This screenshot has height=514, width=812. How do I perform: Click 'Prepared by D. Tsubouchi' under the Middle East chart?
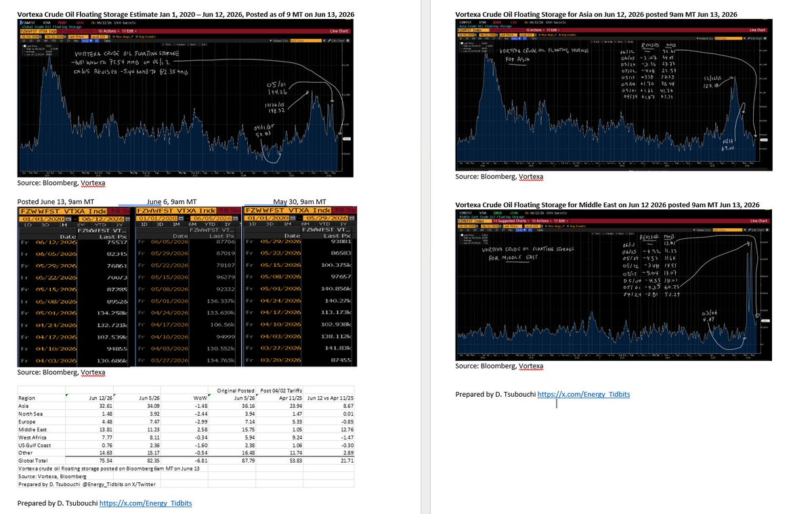click(496, 394)
